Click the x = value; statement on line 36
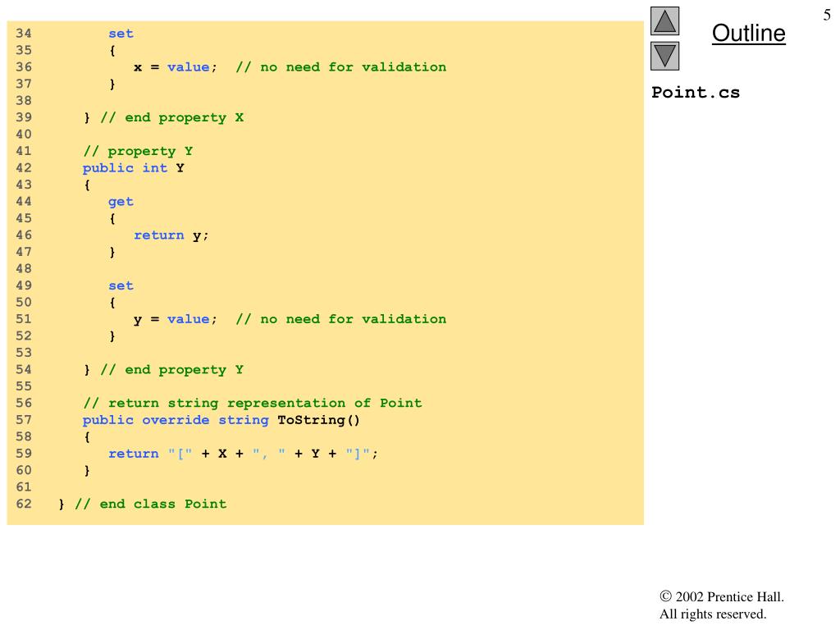This screenshot has height=630, width=840. pos(176,67)
